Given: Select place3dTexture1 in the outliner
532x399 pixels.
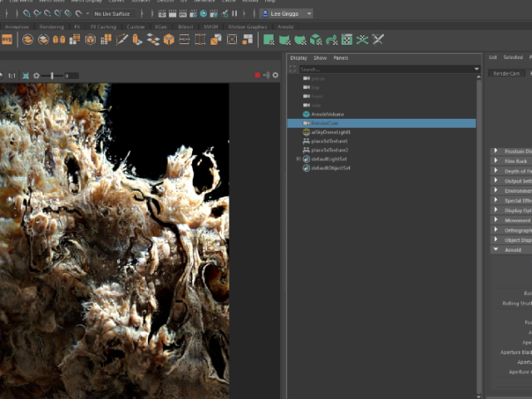Looking at the screenshot, I should pos(330,141).
